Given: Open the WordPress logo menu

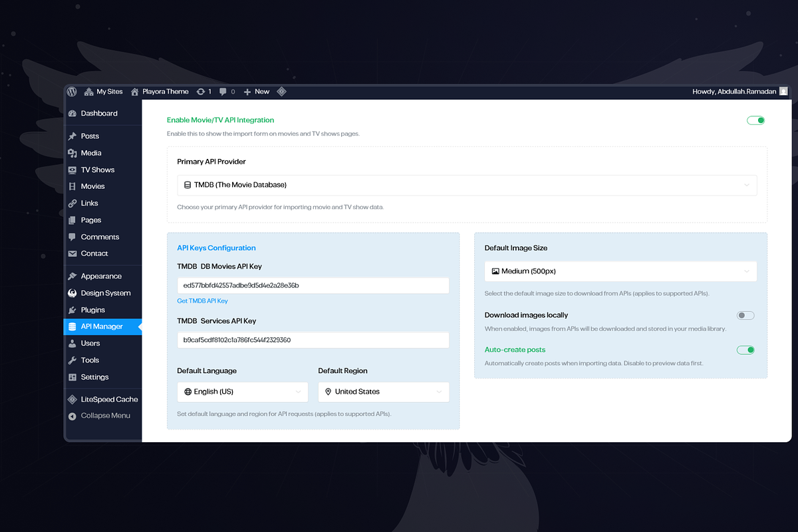Looking at the screenshot, I should (x=72, y=92).
